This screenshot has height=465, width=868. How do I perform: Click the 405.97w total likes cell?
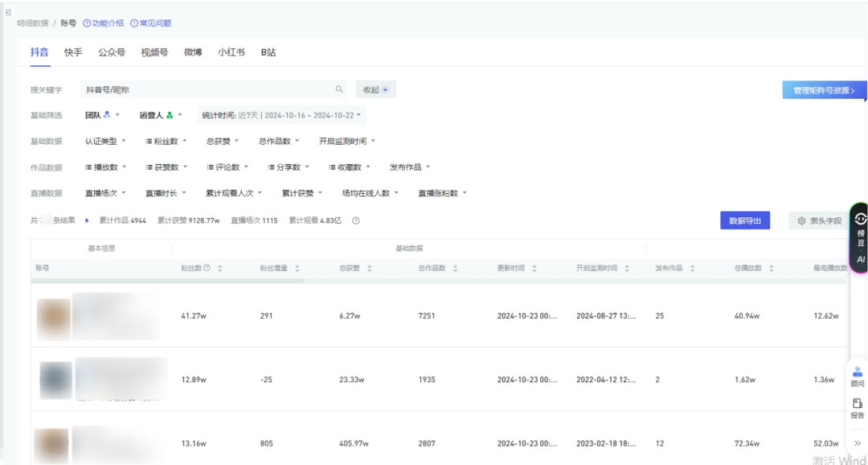point(354,444)
